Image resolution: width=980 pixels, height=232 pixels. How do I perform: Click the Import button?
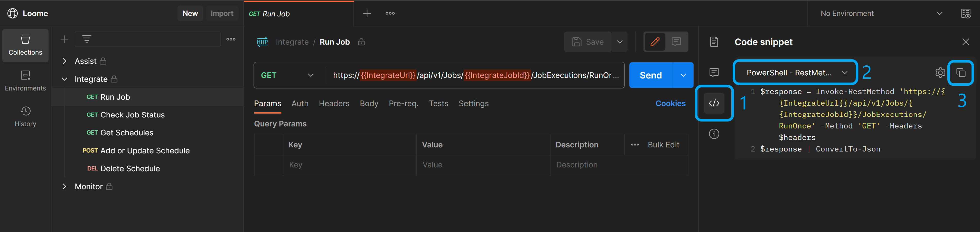(x=222, y=13)
